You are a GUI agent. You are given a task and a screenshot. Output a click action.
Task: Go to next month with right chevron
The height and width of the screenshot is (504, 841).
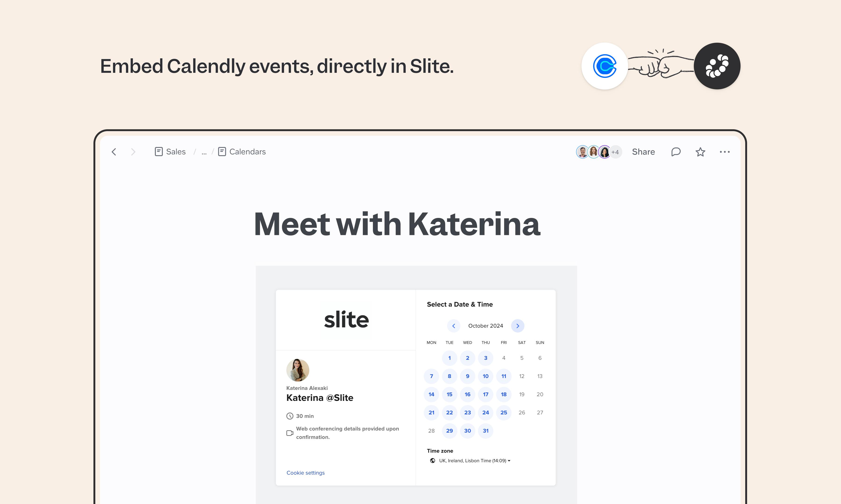517,326
